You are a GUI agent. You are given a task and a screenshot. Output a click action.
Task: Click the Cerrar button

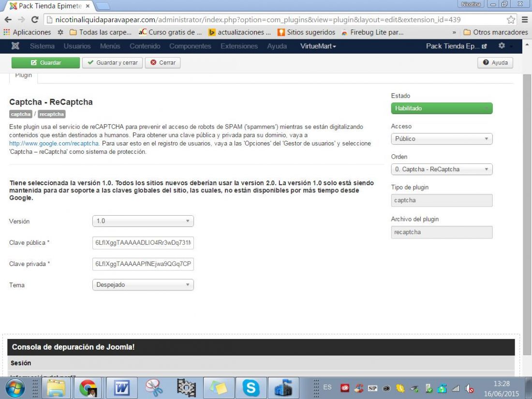tap(163, 63)
